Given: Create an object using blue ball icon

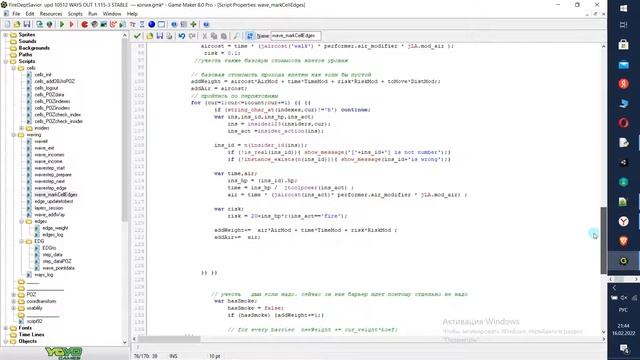Looking at the screenshot, I should pos(151,24).
